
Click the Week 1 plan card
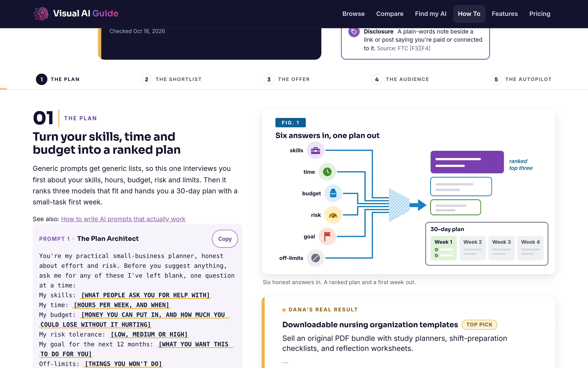point(443,248)
